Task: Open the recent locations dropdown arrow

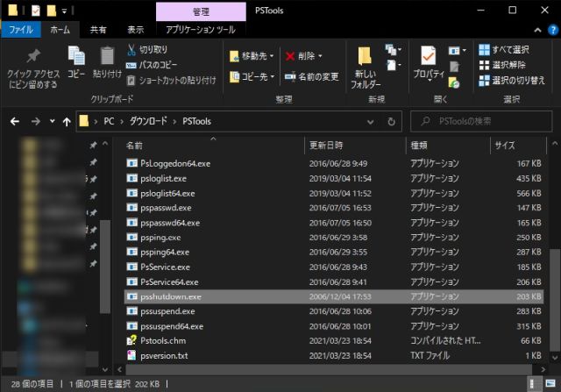Action: click(x=53, y=121)
